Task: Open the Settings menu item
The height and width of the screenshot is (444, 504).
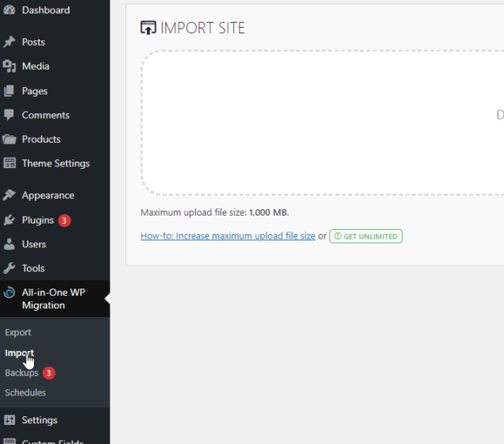Action: tap(40, 420)
